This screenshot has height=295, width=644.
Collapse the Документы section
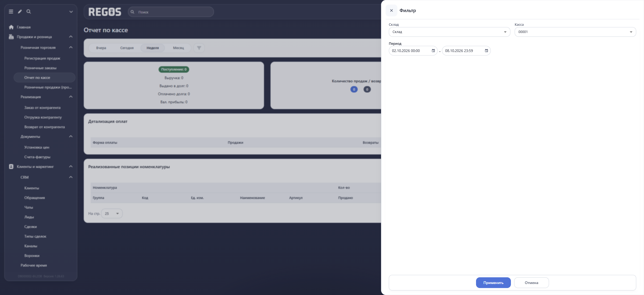click(71, 137)
